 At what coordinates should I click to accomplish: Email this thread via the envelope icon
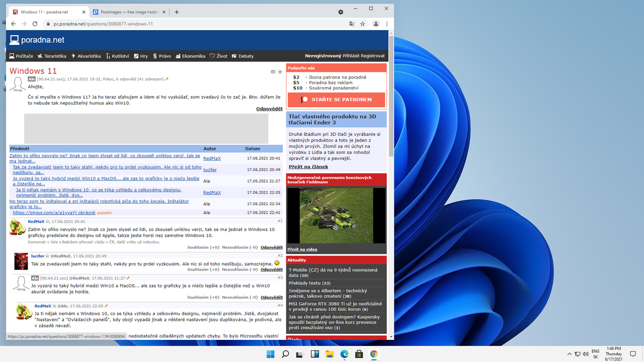273,72
